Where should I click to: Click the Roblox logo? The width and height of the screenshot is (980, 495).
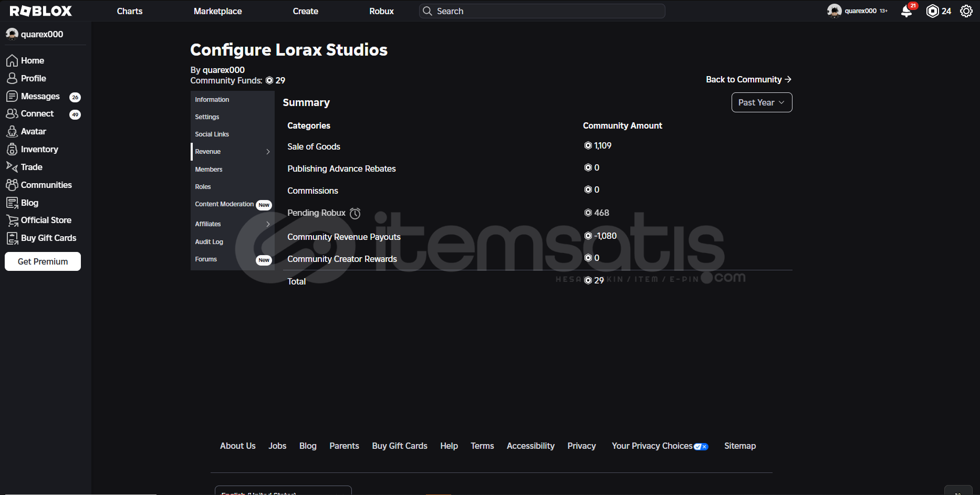(x=41, y=11)
